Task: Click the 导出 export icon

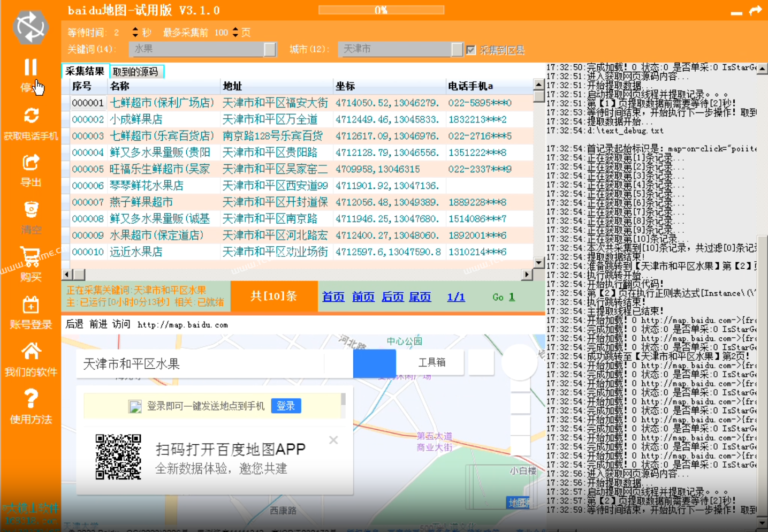Action: point(31,162)
